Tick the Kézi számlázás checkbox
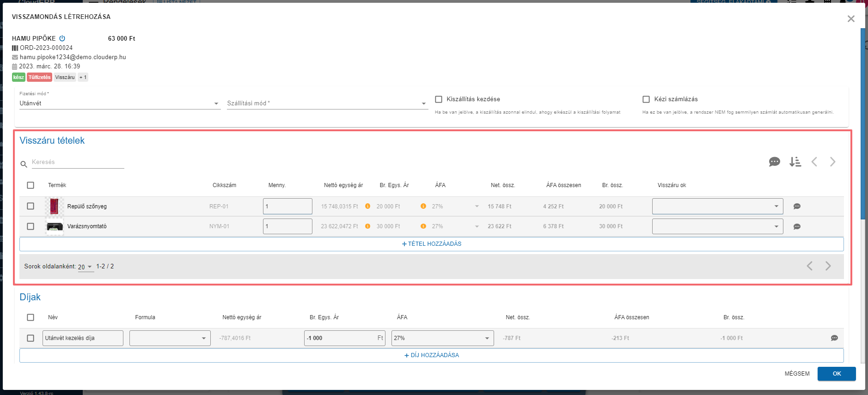Screen dimensions: 868x395 tap(646, 99)
